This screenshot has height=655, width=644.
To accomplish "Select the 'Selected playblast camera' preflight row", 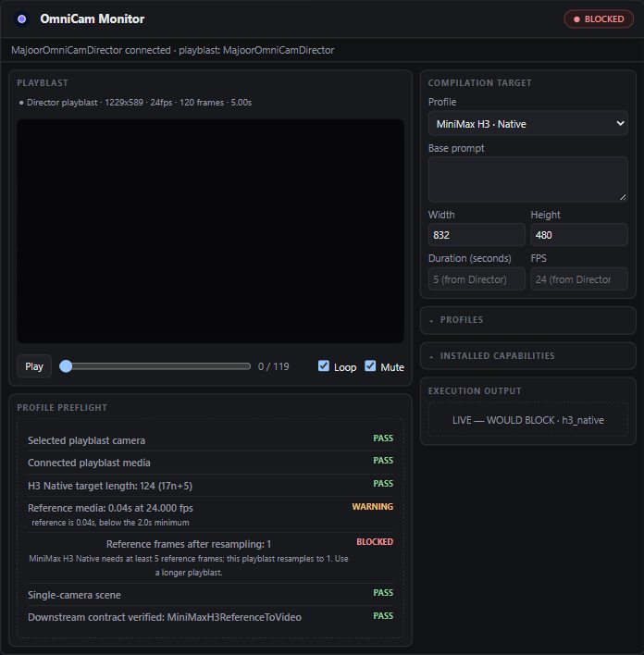I will click(x=210, y=440).
